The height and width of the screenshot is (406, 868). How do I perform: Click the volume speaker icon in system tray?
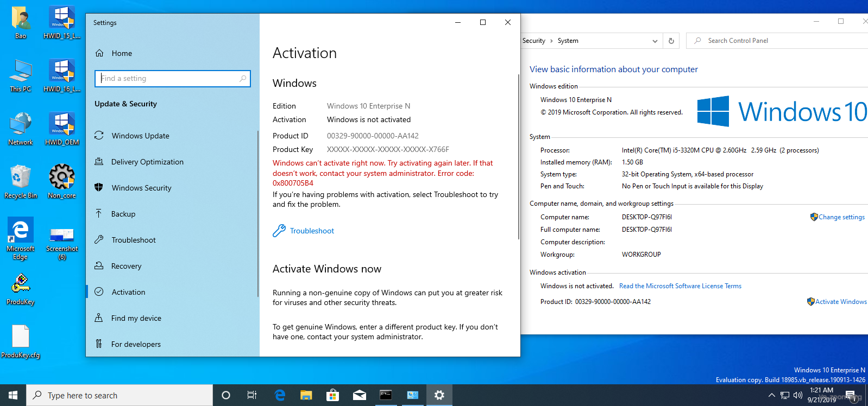[x=798, y=395]
